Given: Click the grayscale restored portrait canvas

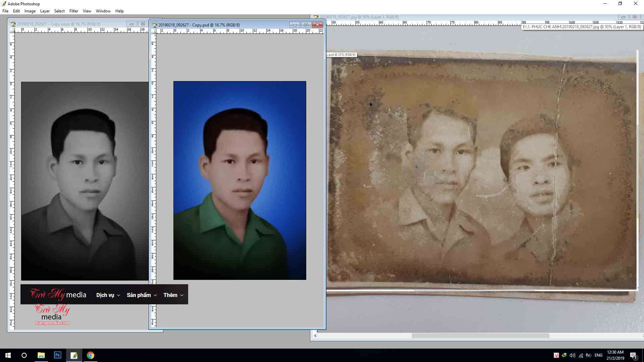Looking at the screenshot, I should point(85,181).
